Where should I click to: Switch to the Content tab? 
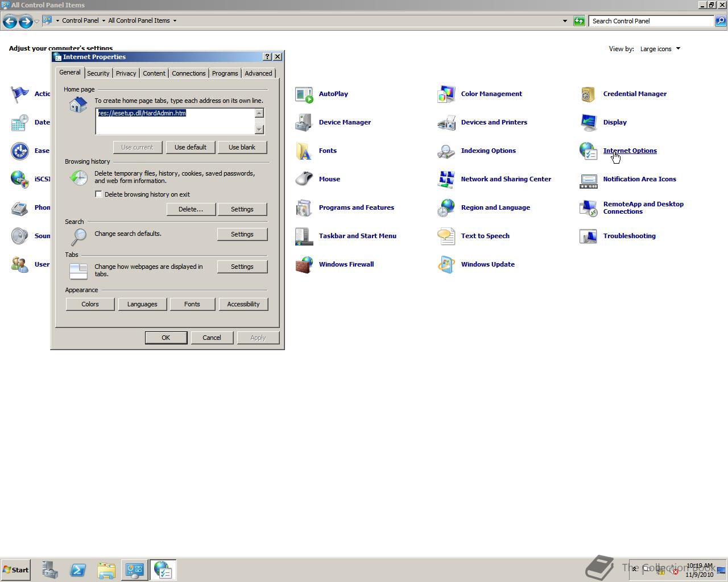coord(154,73)
